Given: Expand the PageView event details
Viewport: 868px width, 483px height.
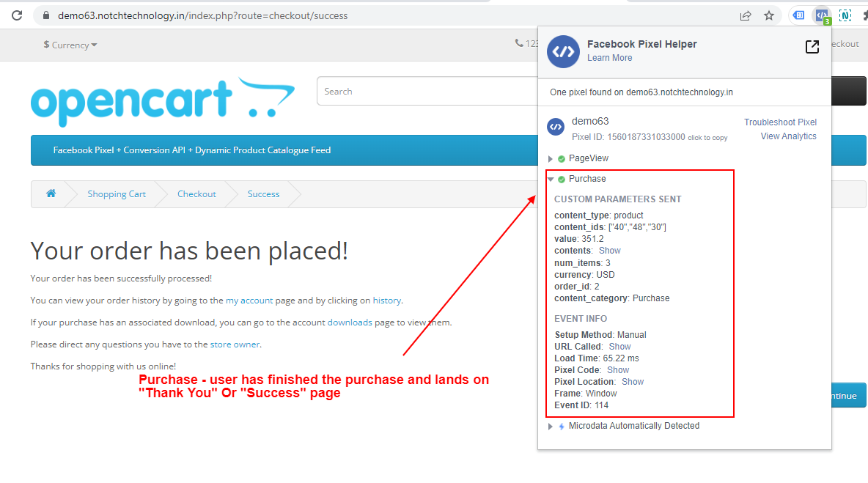Looking at the screenshot, I should click(x=551, y=158).
